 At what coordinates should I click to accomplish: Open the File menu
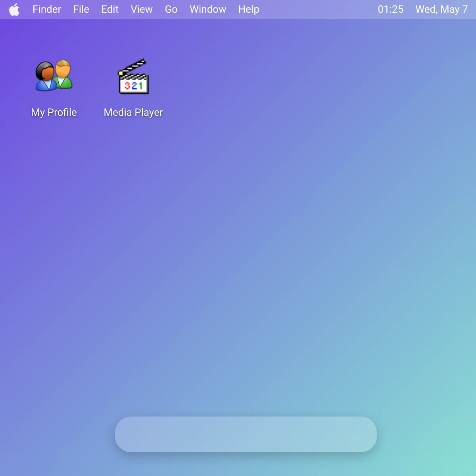tap(81, 10)
